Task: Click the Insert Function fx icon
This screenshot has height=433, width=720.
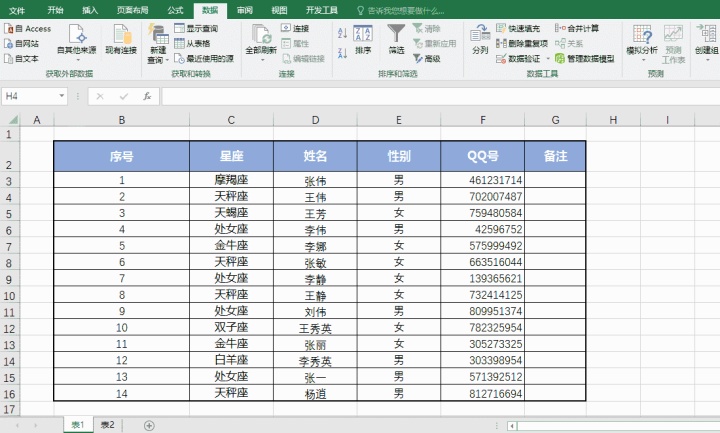Action: (x=147, y=96)
